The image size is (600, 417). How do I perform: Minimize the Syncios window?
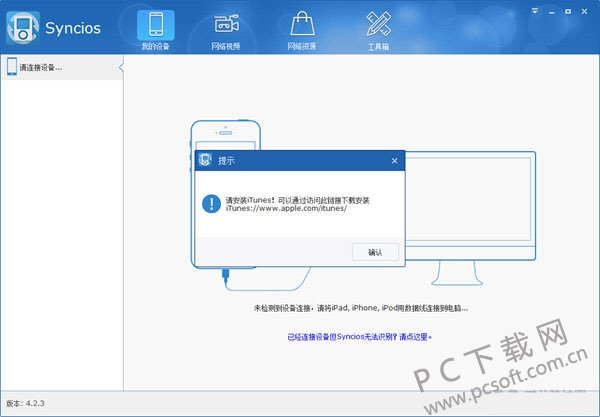[x=551, y=12]
